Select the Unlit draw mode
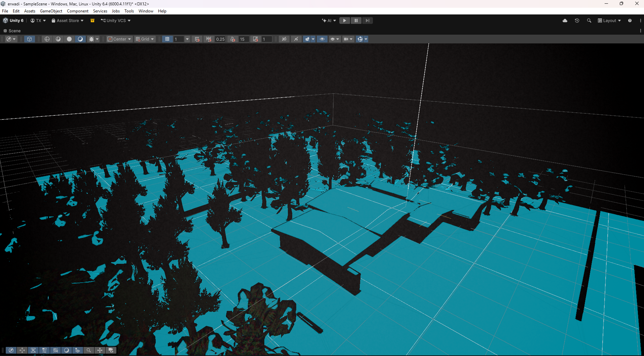Screen dimensions: 644x356 (69, 39)
